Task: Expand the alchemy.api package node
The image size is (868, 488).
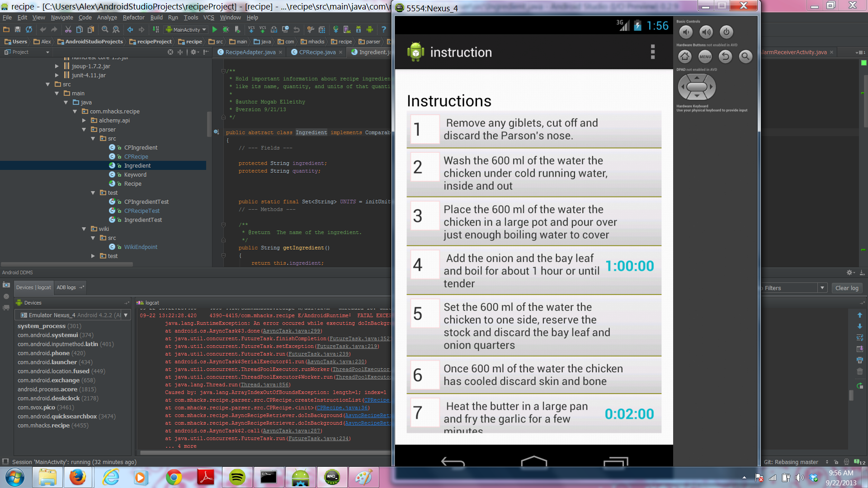Action: coord(84,121)
